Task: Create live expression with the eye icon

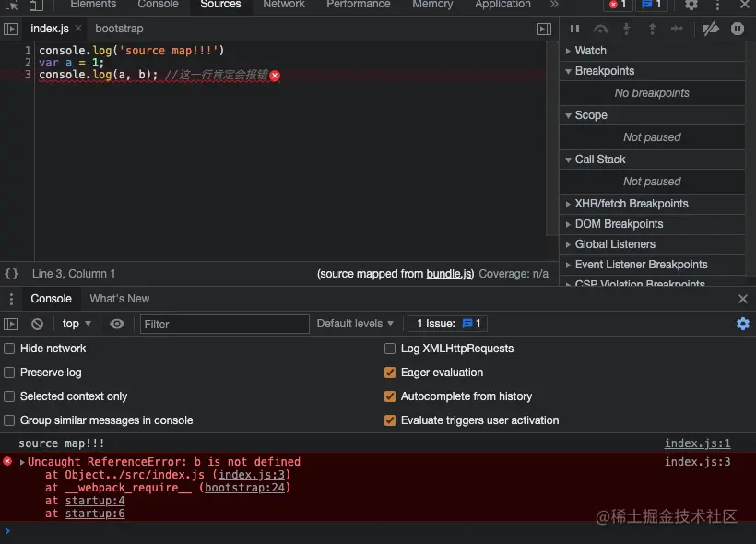Action: click(117, 324)
